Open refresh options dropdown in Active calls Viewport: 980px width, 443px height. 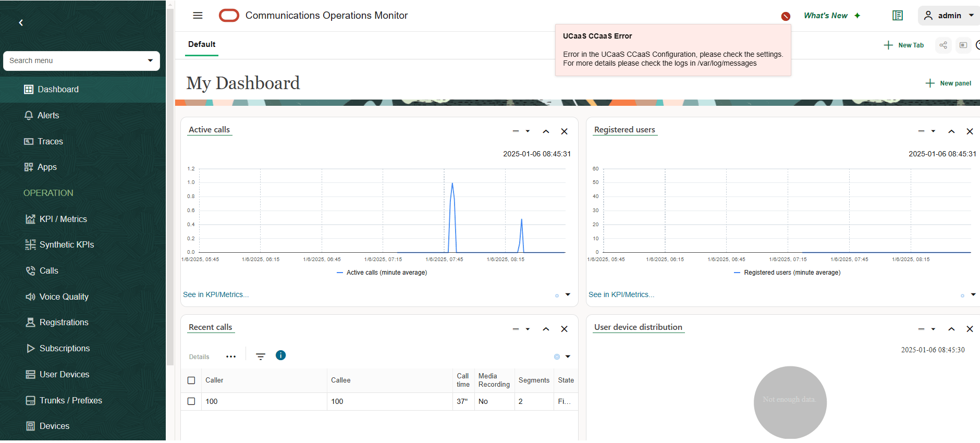(568, 294)
